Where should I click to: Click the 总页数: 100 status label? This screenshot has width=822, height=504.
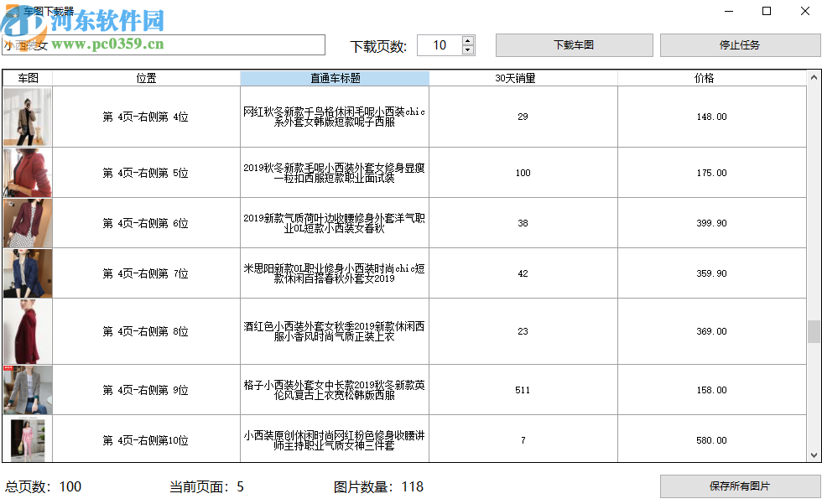point(44,486)
